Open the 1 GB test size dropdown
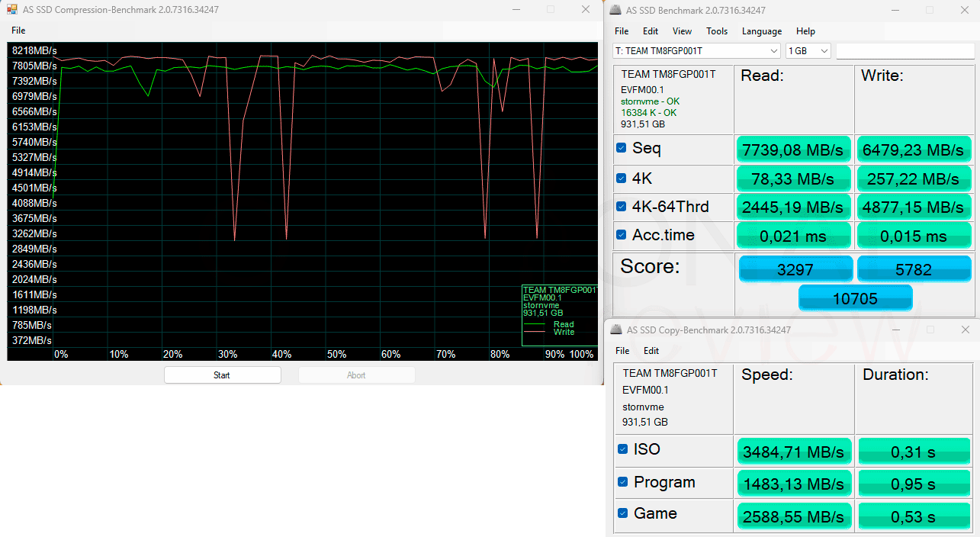The height and width of the screenshot is (537, 980). pos(808,50)
